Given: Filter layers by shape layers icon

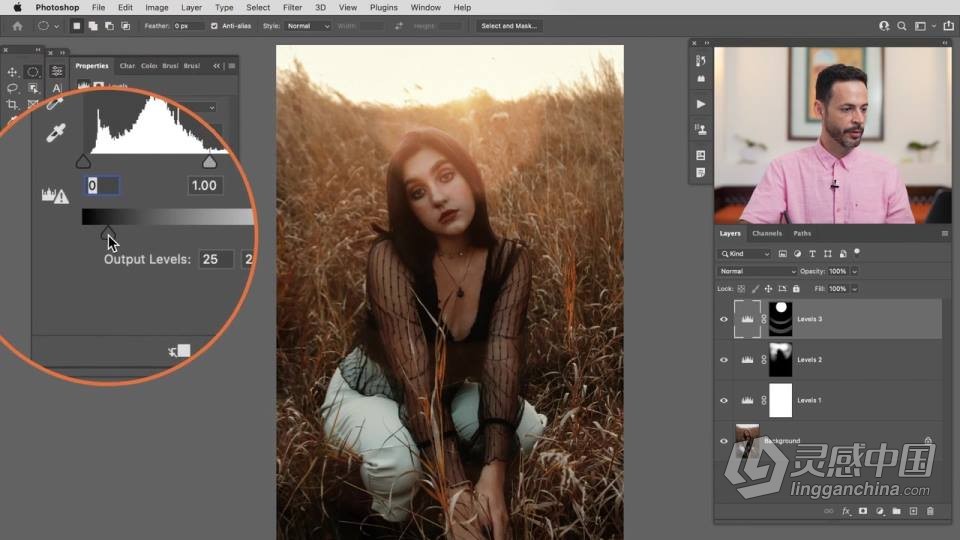Looking at the screenshot, I should pos(828,253).
